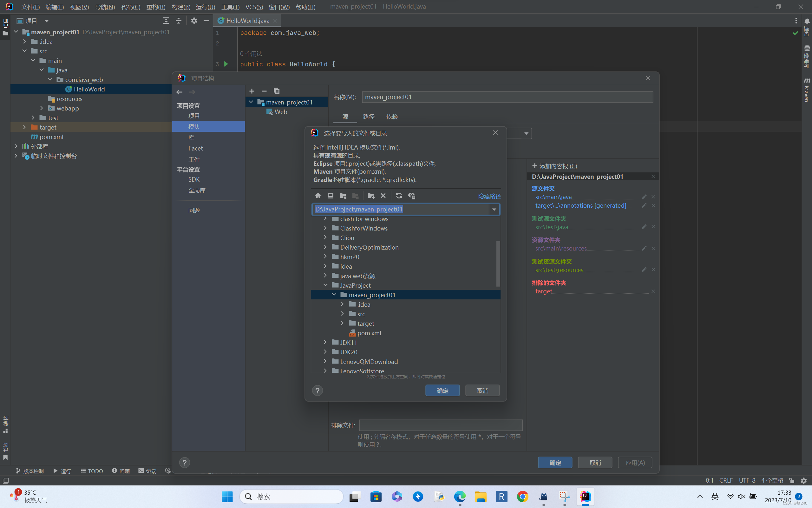812x508 pixels.
Task: Click 取消 in Project Structure dialog
Action: tap(595, 463)
